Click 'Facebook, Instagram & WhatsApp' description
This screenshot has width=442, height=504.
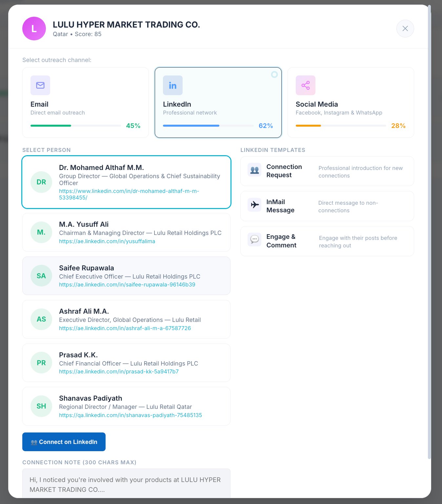tap(339, 113)
